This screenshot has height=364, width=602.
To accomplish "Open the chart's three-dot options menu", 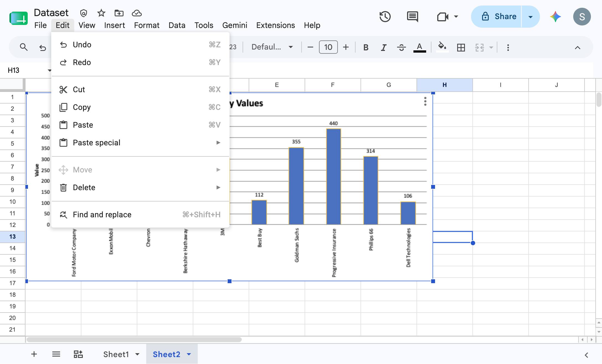I will [x=425, y=101].
